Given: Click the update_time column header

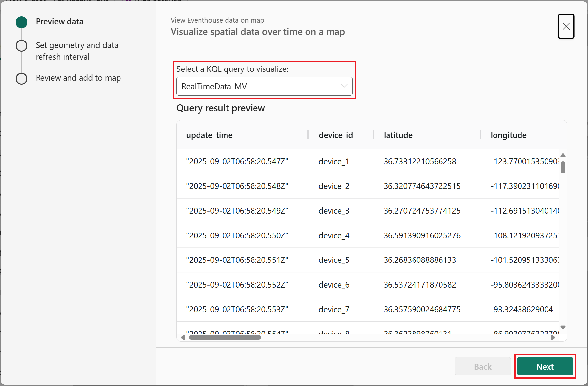Looking at the screenshot, I should click(209, 135).
